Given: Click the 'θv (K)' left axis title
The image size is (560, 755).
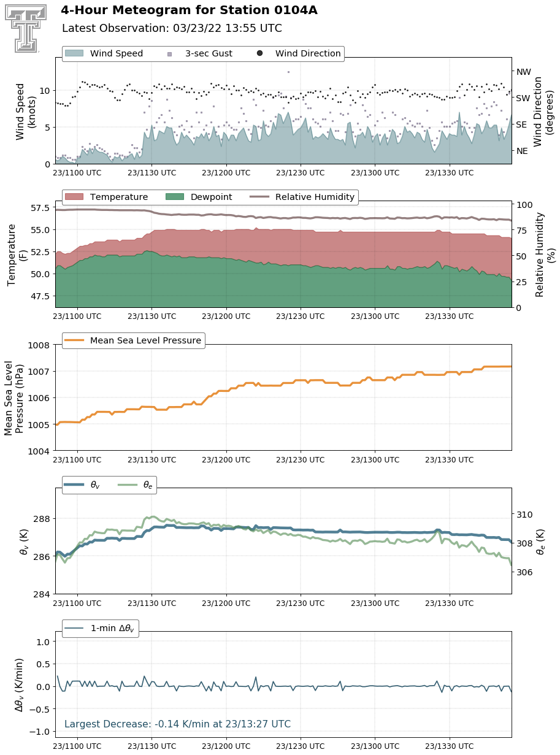Looking at the screenshot, I should tap(25, 542).
